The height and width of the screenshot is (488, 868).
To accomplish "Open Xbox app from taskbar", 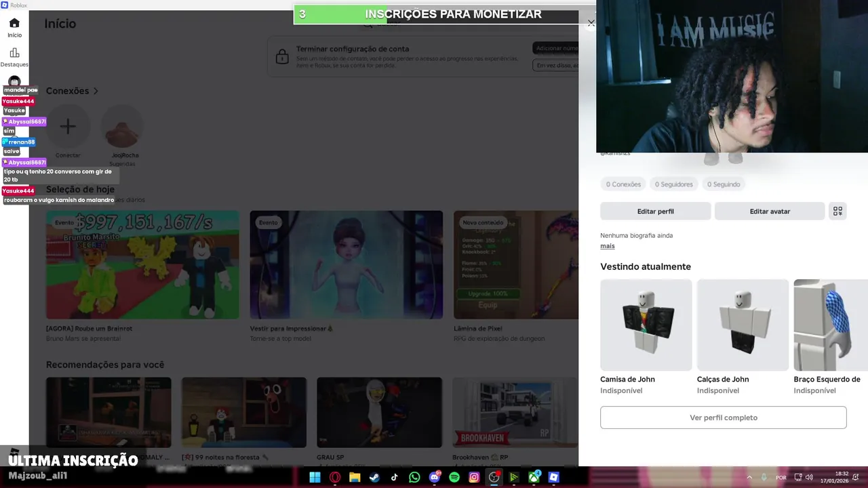I will 534,477.
